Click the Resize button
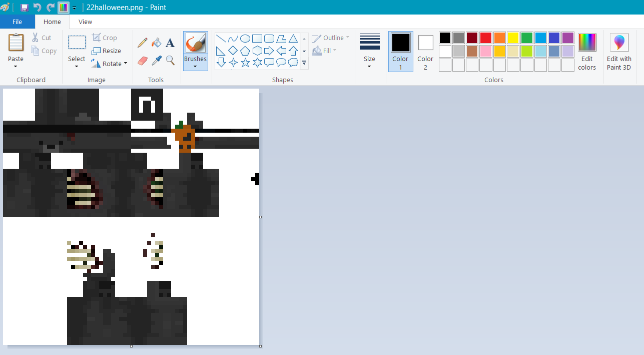 [x=107, y=51]
